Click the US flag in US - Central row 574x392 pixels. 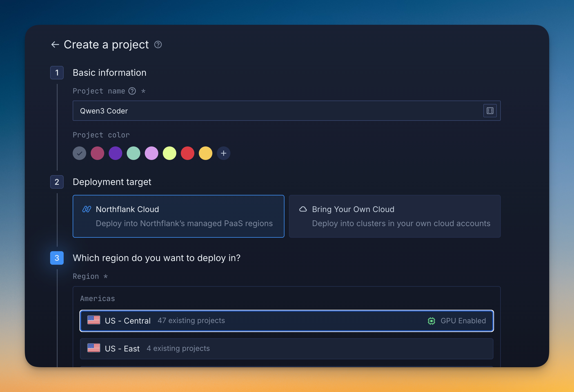click(94, 320)
